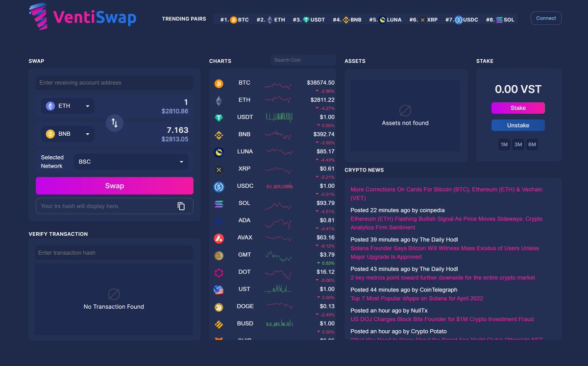588x366 pixels.
Task: Select the BNB trending pair
Action: (x=347, y=20)
